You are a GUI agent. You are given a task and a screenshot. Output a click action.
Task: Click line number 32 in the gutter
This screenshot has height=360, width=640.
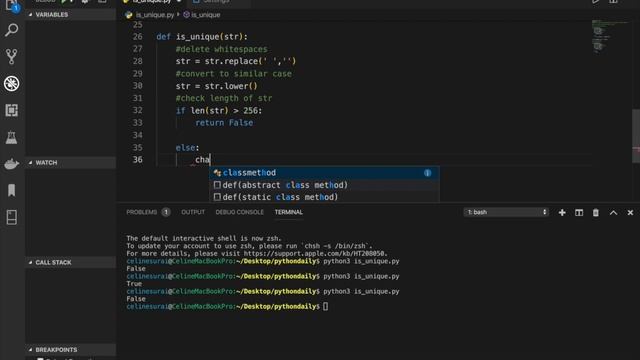click(x=138, y=111)
